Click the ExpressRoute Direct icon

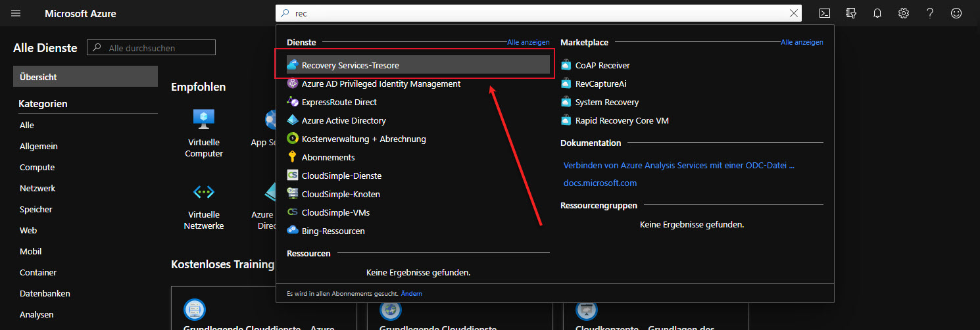tap(293, 102)
